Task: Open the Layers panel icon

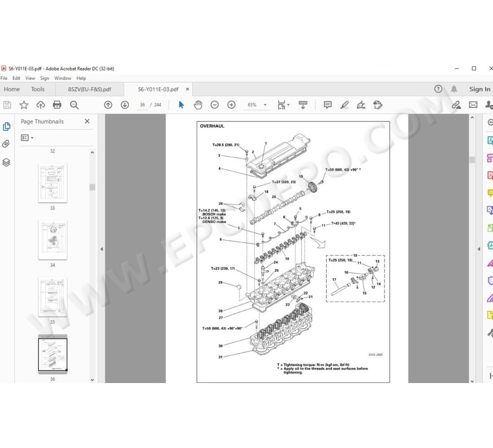Action: tap(6, 162)
